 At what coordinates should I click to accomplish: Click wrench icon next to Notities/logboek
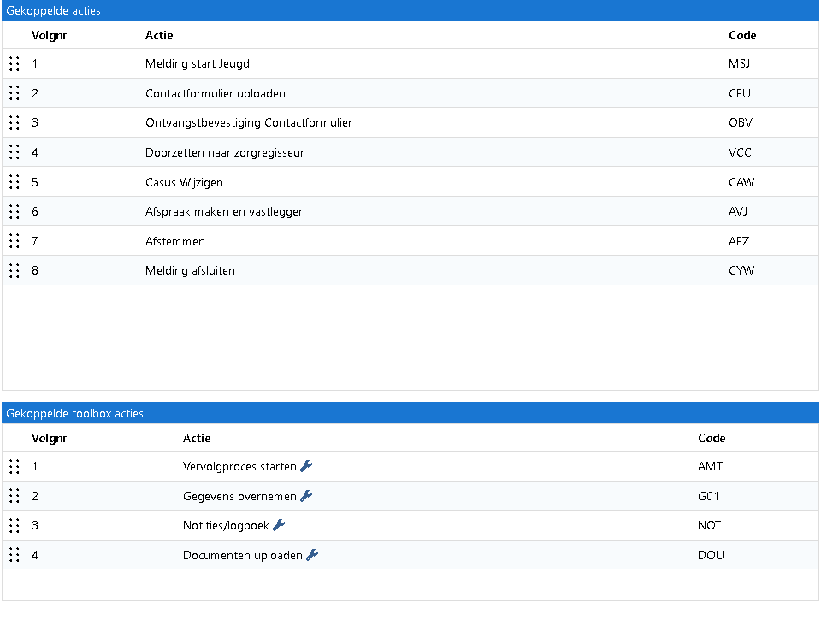point(279,525)
